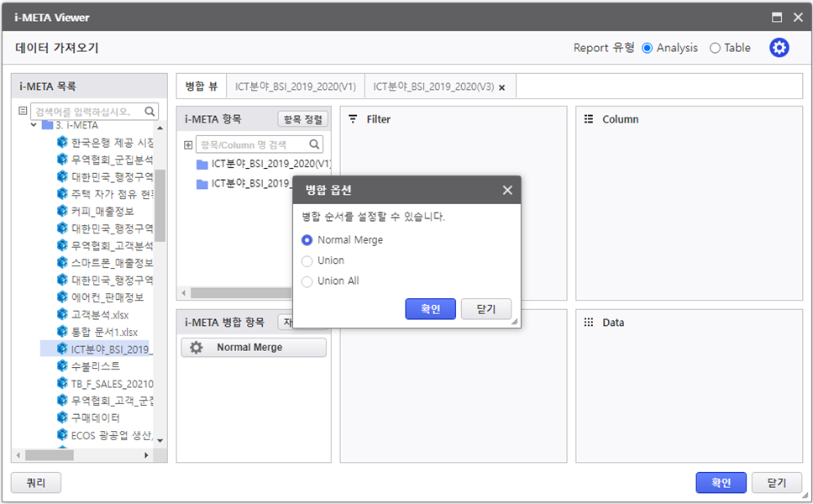Click the gear icon on Normal Merge
Screen dimensions: 813x504
pyautogui.click(x=197, y=348)
